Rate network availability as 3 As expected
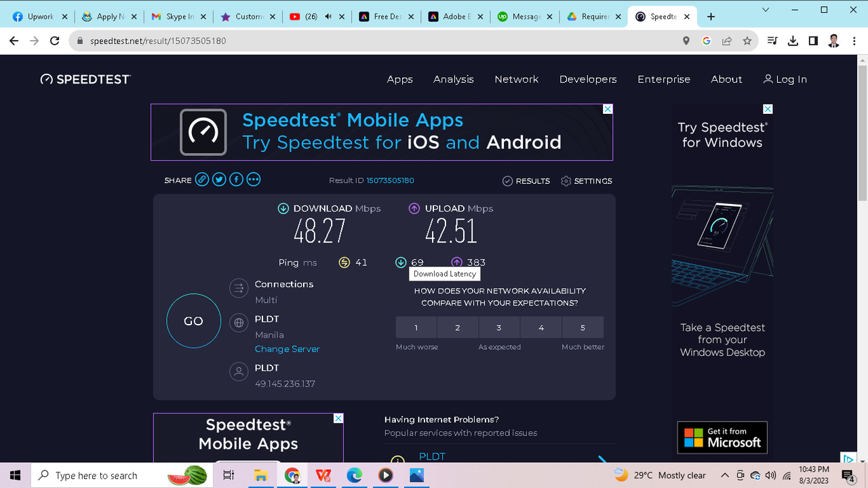The height and width of the screenshot is (488, 868). coord(499,327)
